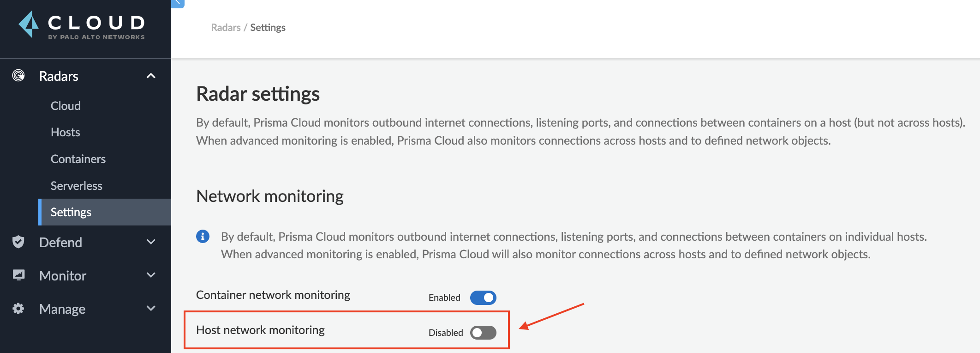
Task: Go to the Containers radar view
Action: pos(78,159)
